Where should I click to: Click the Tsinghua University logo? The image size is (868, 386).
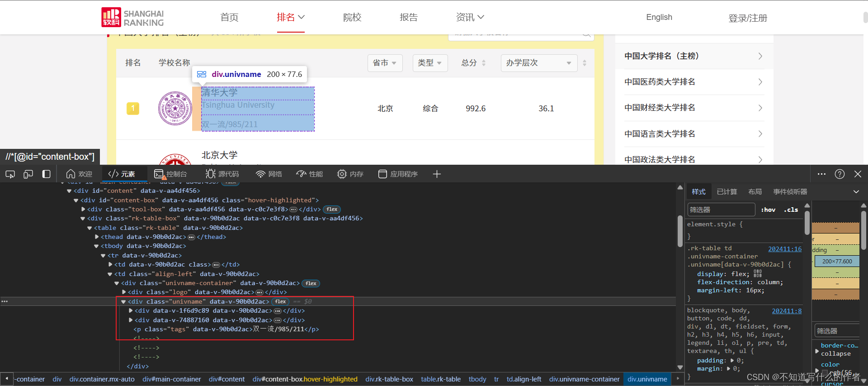tap(175, 109)
